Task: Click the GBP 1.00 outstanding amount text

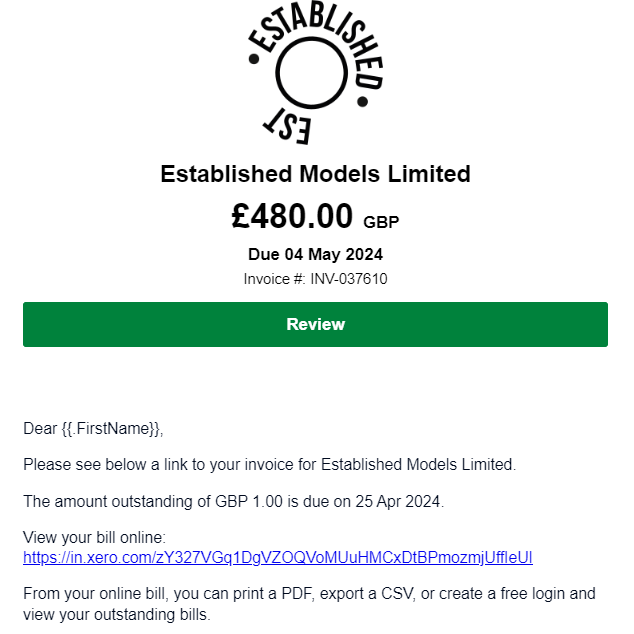Action: pyautogui.click(x=249, y=501)
